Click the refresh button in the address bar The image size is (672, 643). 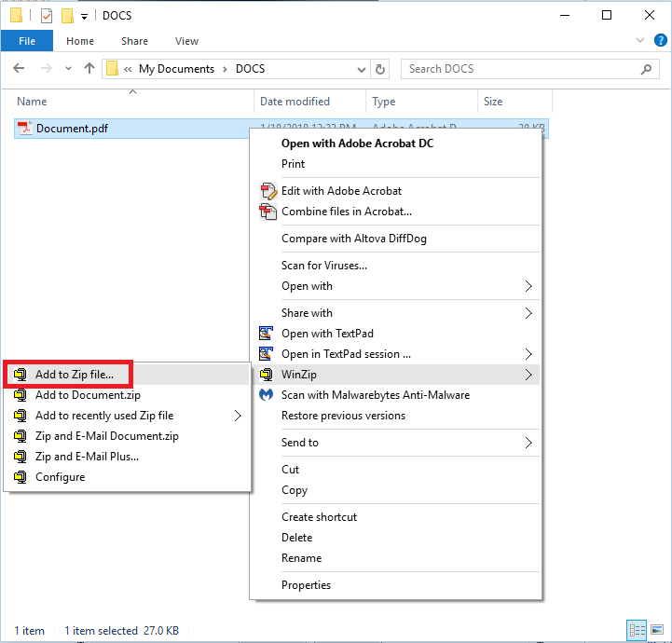point(379,69)
